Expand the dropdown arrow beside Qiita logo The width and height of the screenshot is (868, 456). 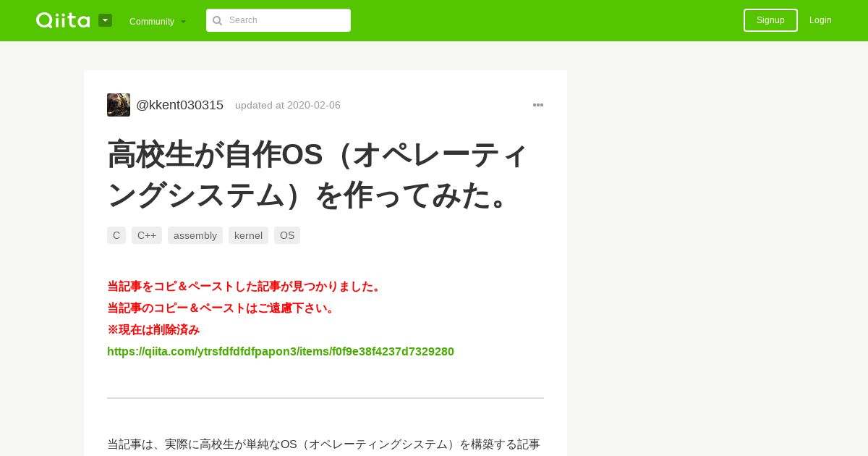click(x=106, y=20)
